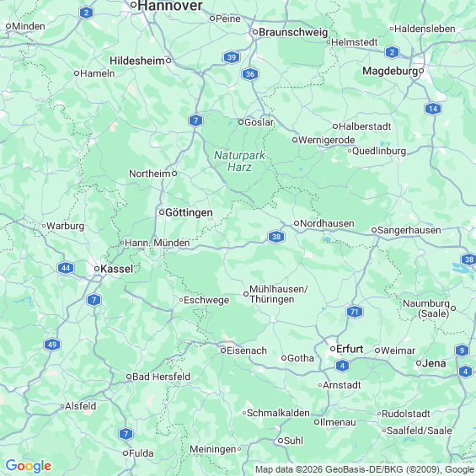Select the A71 highway shield near Erfurt
Viewport: 476px width, 476px height.
(x=355, y=312)
